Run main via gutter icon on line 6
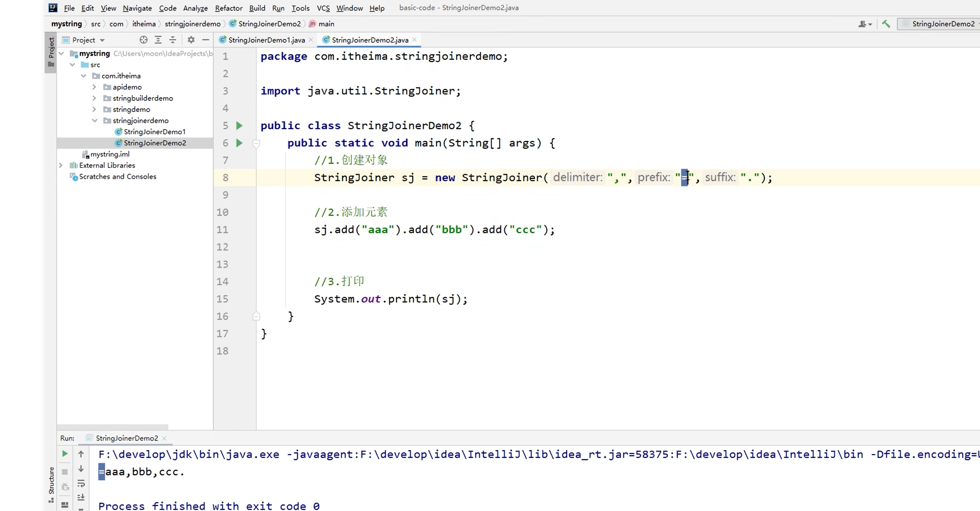980x511 pixels. (239, 143)
